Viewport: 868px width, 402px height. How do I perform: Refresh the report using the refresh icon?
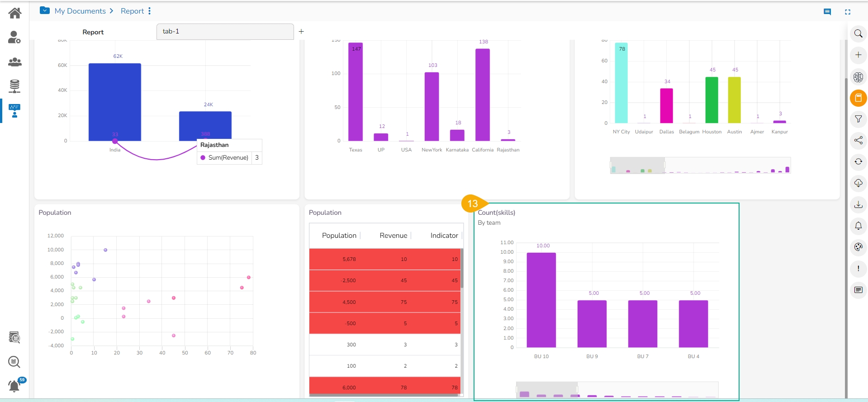coord(858,161)
